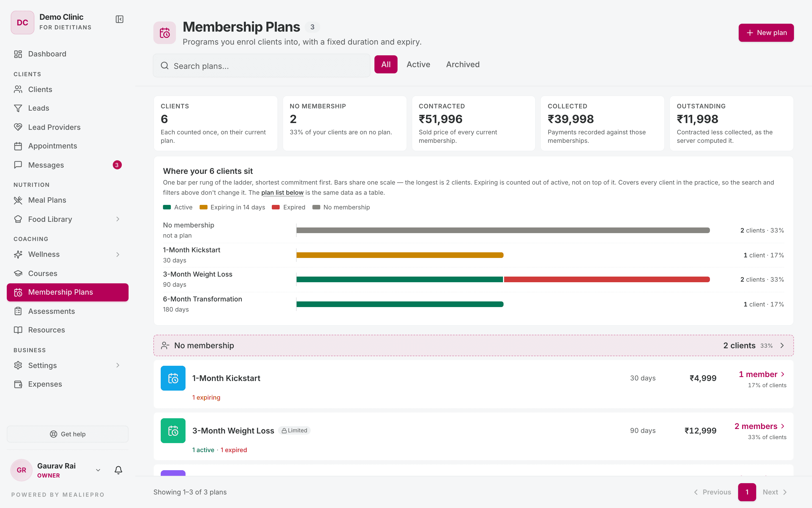Collapse the sidebar panel icon

(120, 19)
